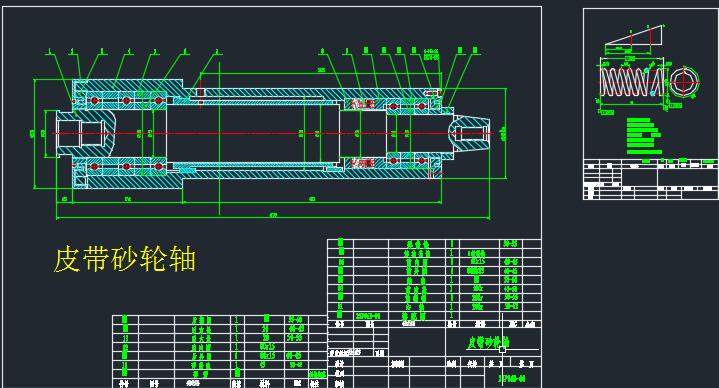The image size is (719, 388).
Task: Select the coil spring drawing in right sheet
Action: point(633,82)
